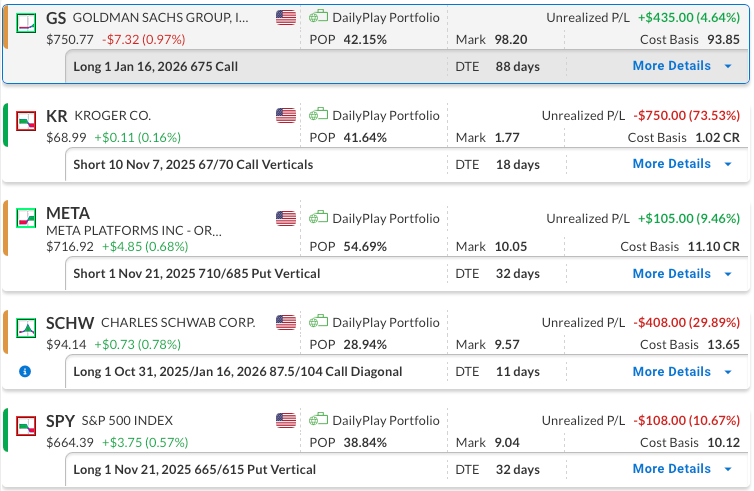Image resolution: width=754 pixels, height=491 pixels.
Task: Open More Details for META put vertical
Action: [x=682, y=273]
